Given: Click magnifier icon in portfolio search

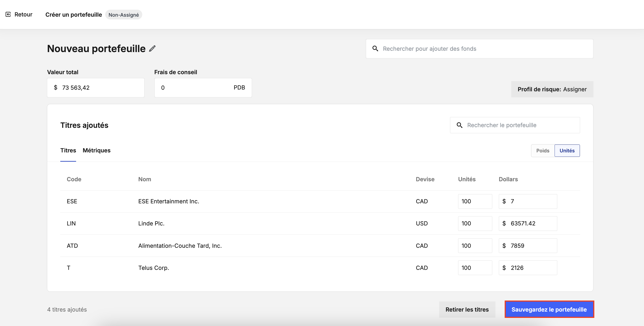Looking at the screenshot, I should pyautogui.click(x=459, y=125).
